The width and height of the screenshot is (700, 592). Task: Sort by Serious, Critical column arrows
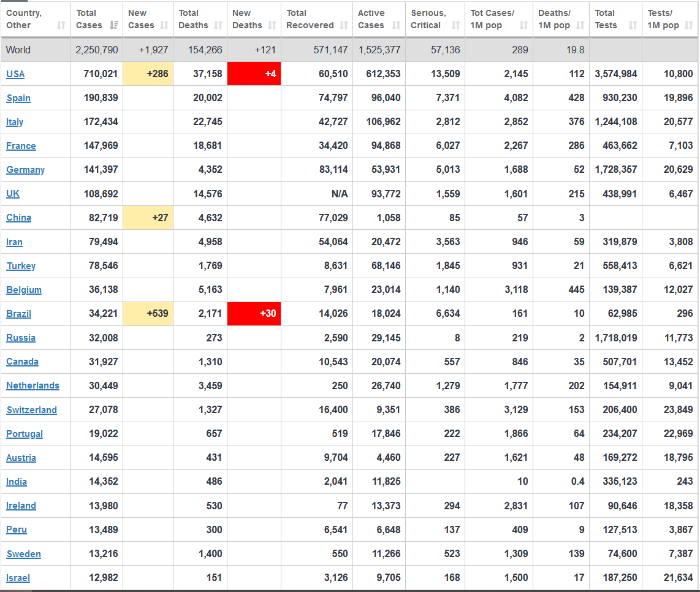455,26
